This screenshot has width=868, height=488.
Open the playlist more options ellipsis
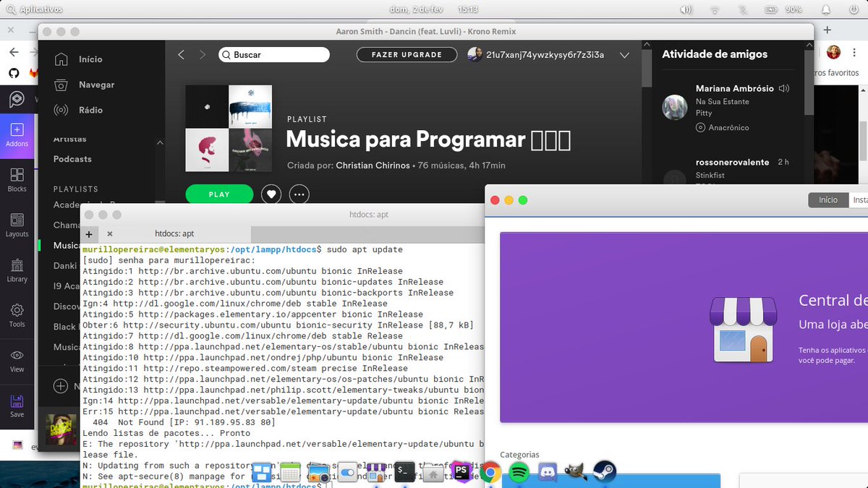point(299,194)
